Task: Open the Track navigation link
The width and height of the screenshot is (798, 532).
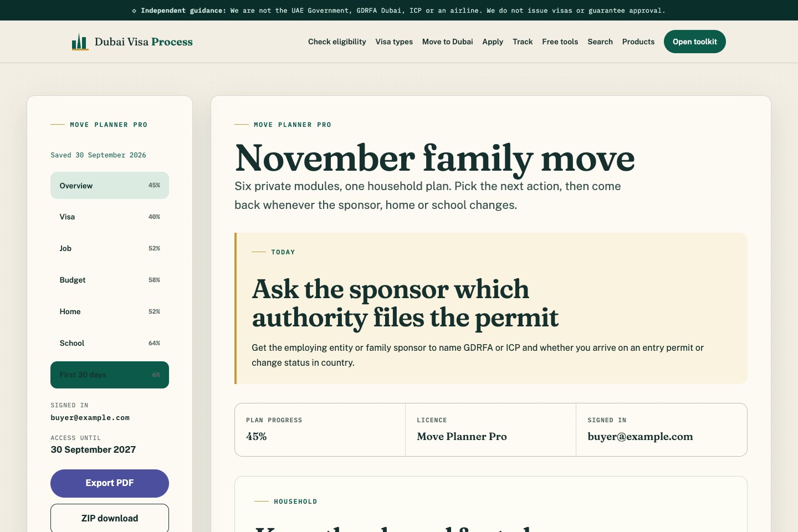Action: point(523,42)
